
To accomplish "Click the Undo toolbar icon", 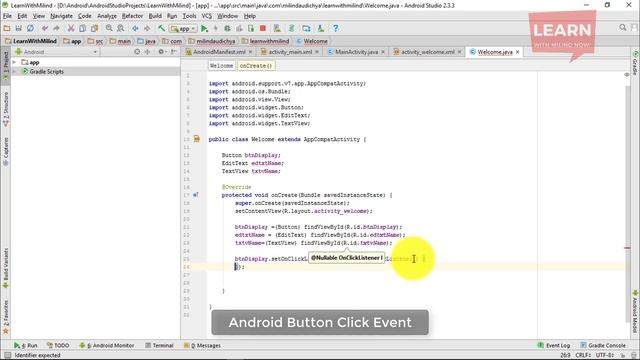I will pyautogui.click(x=44, y=28).
